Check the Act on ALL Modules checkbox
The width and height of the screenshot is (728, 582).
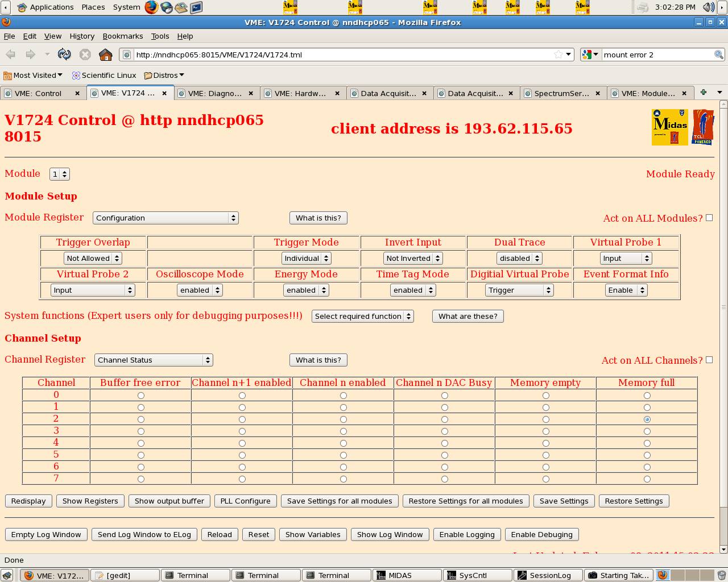[x=709, y=218]
